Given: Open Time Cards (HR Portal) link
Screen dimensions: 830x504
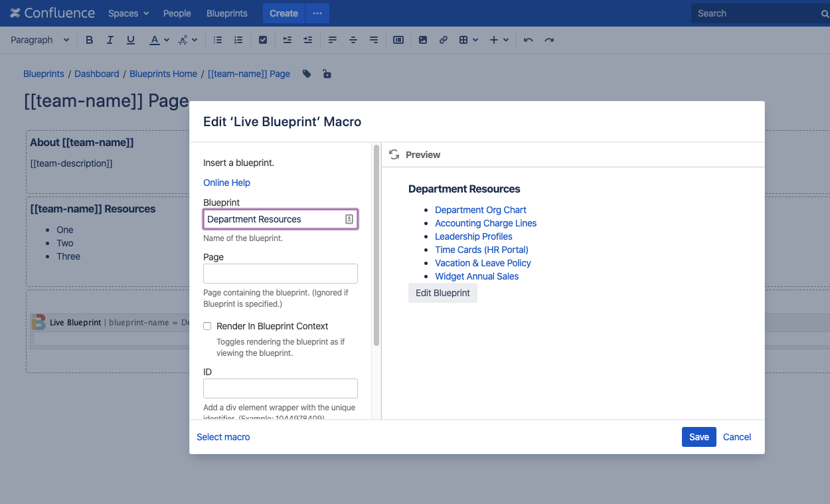Looking at the screenshot, I should click(482, 250).
